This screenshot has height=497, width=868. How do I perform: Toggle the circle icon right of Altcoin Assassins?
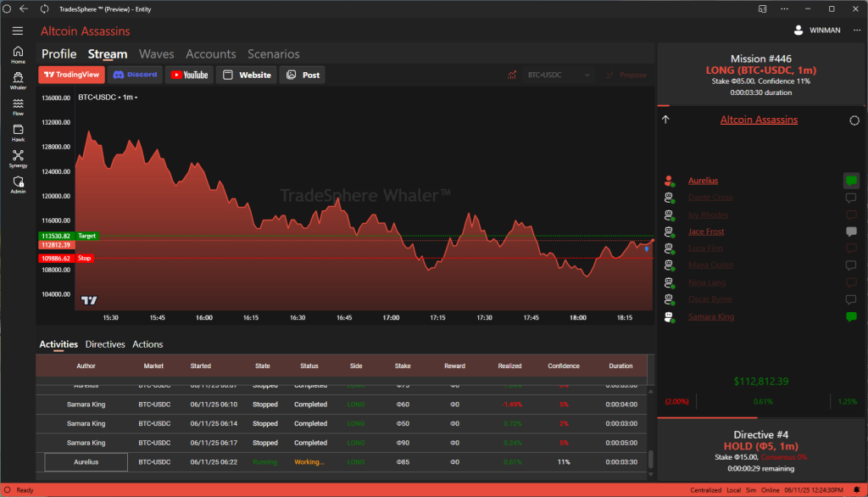point(854,120)
